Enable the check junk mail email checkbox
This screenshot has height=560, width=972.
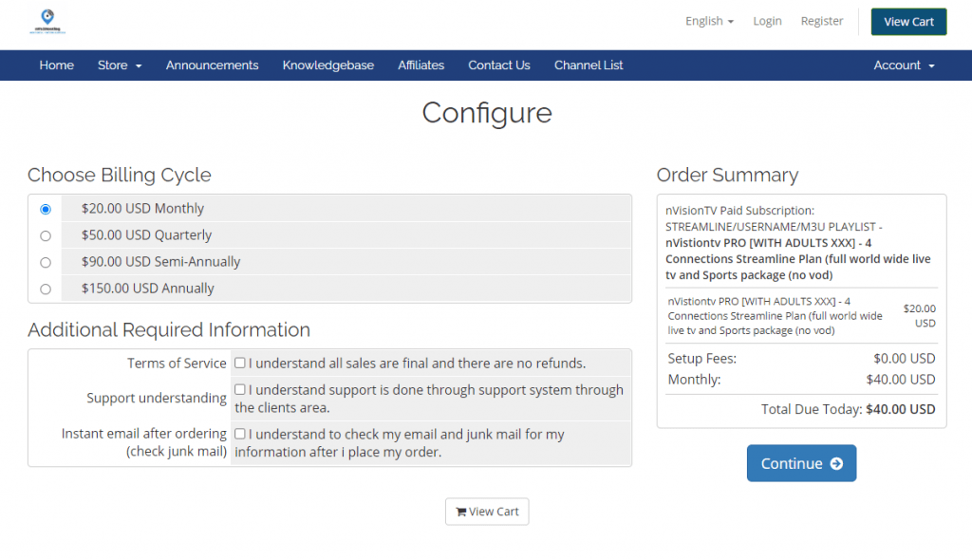tap(240, 434)
